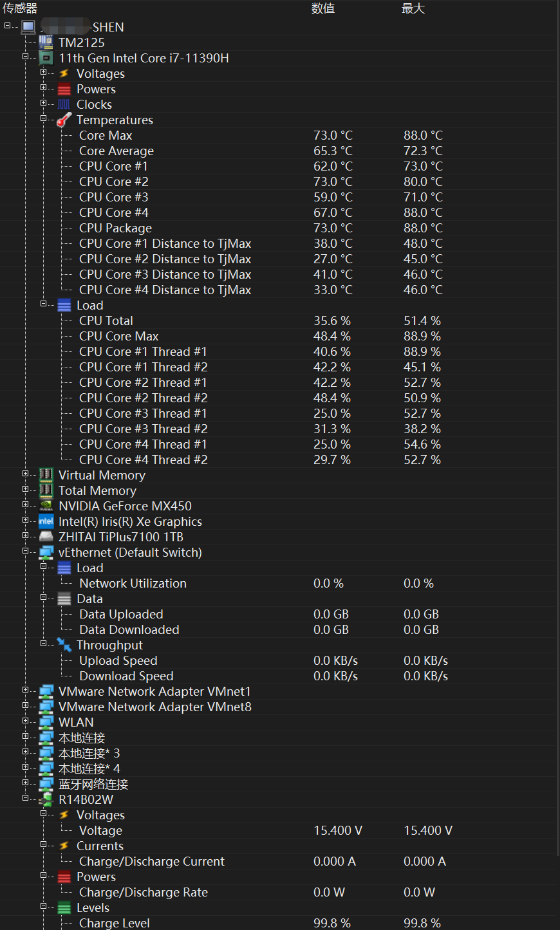The height and width of the screenshot is (930, 560).
Task: Collapse the vEthernet (Default Switch) node
Action: click(25, 551)
